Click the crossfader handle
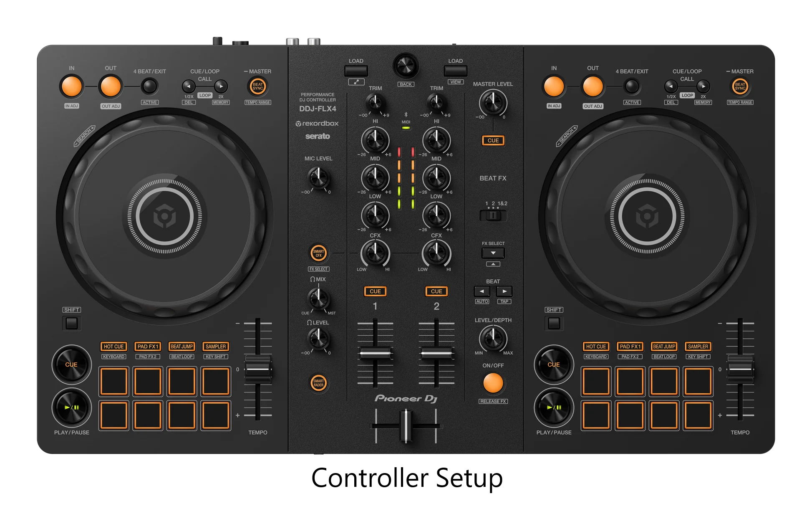812x524 pixels. coord(406,426)
